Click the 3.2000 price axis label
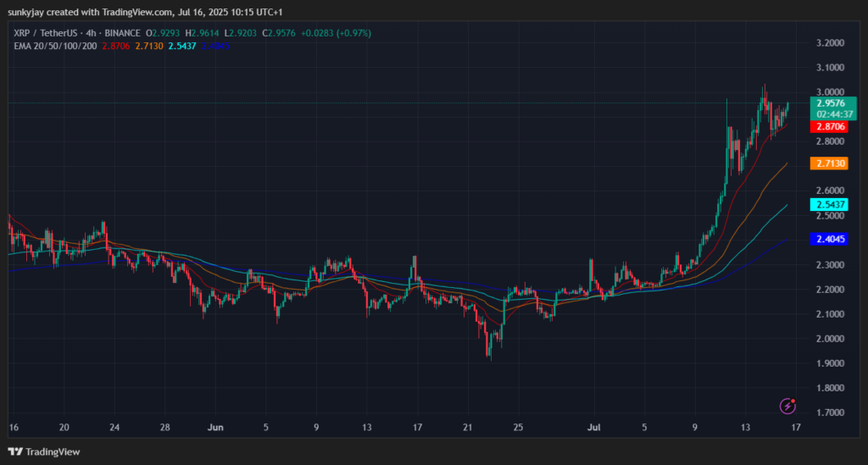This screenshot has width=868, height=465. (x=830, y=43)
